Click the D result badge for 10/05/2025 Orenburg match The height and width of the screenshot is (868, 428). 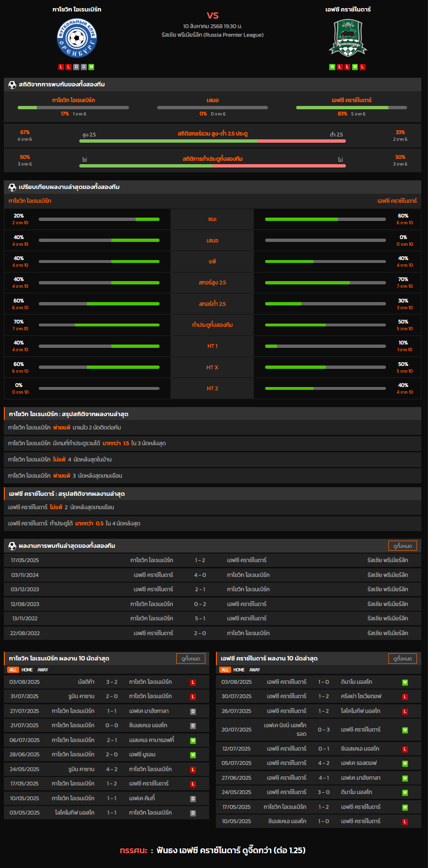[x=193, y=799]
